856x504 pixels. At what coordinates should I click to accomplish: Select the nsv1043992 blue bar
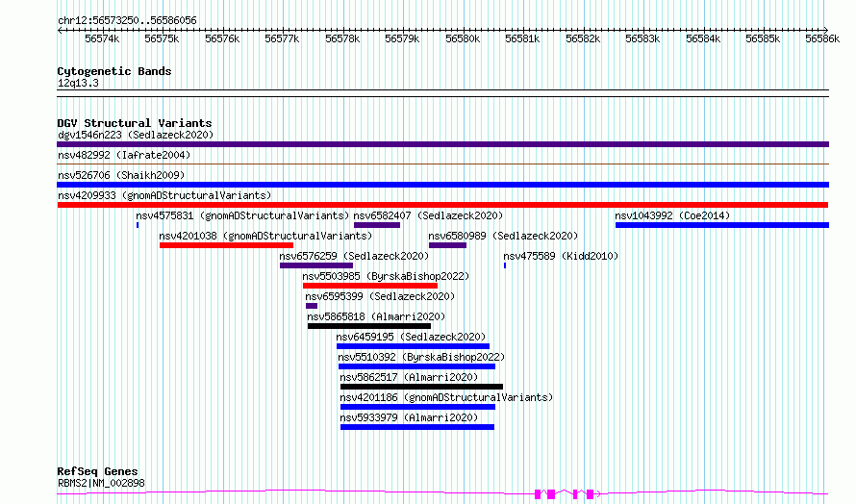[x=722, y=225]
